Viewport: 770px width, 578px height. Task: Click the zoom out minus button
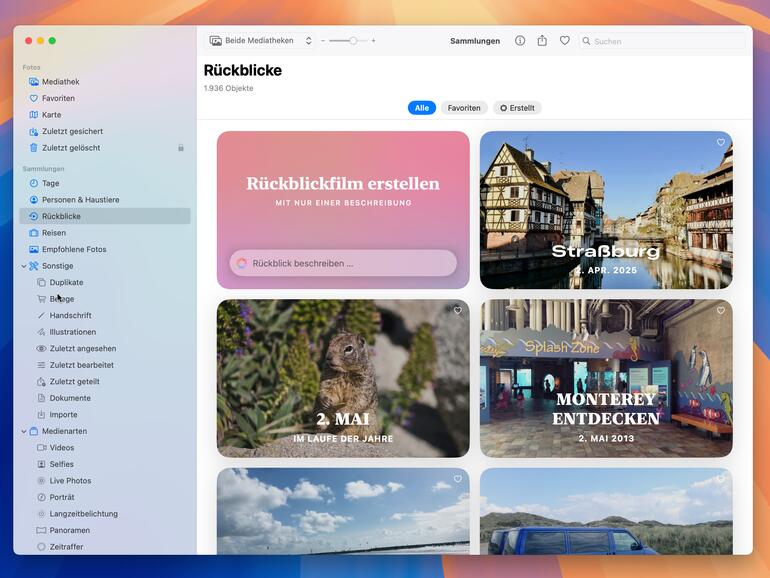(x=323, y=41)
